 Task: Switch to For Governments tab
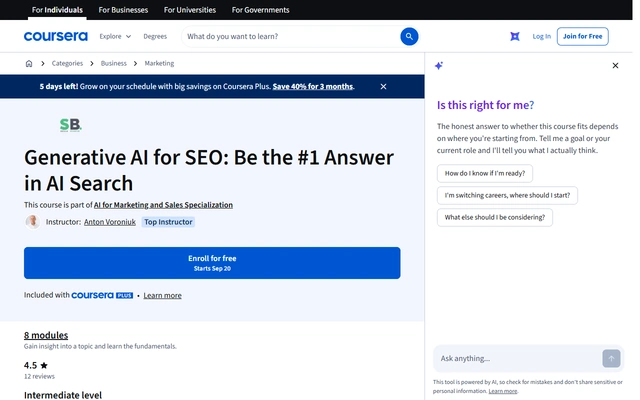pyautogui.click(x=260, y=10)
